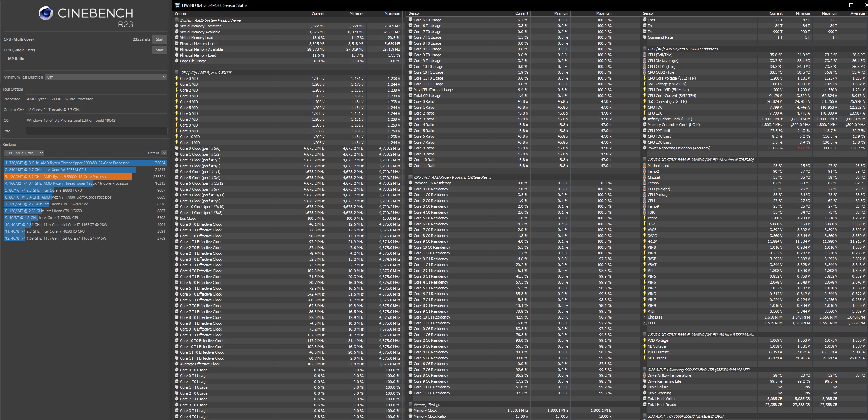Click the thermometer icon next to Drive Airflow Temperature
The width and height of the screenshot is (868, 420).
644,375
